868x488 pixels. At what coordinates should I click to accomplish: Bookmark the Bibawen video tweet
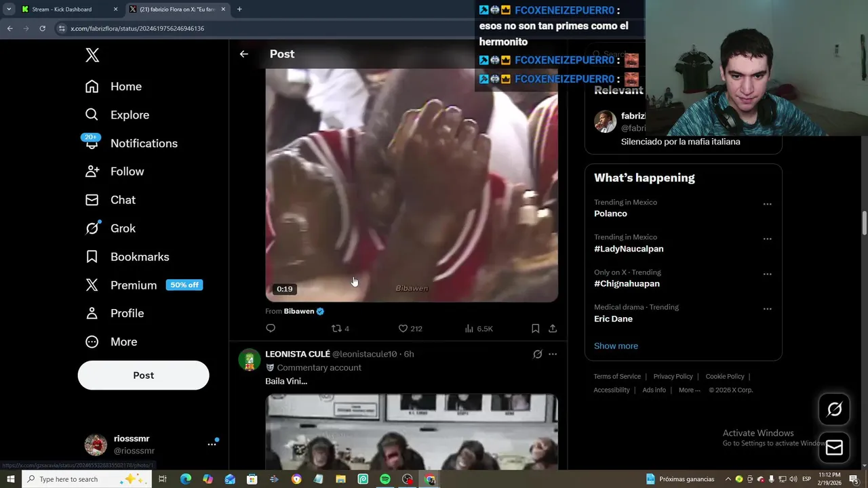click(535, 329)
